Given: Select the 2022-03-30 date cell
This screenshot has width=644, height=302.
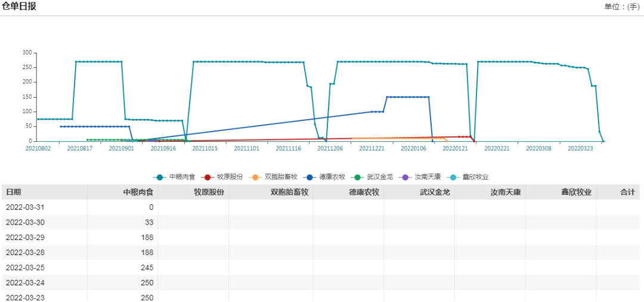Looking at the screenshot, I should click(x=24, y=222).
